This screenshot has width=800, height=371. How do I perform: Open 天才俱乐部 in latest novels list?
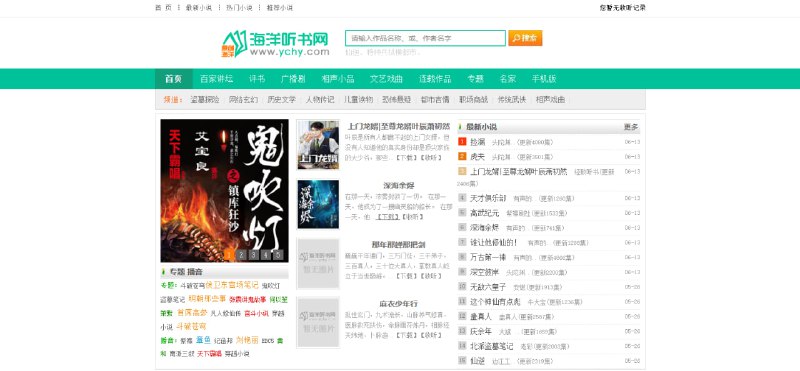click(x=488, y=198)
